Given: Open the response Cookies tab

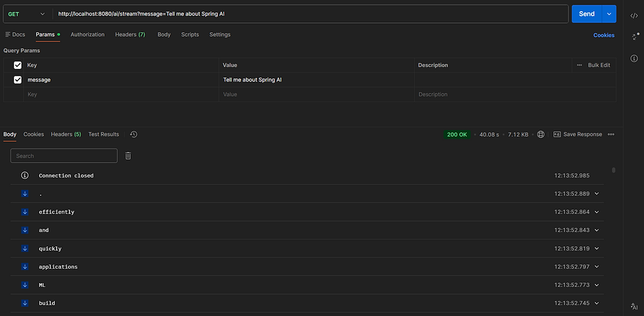Looking at the screenshot, I should pos(34,134).
